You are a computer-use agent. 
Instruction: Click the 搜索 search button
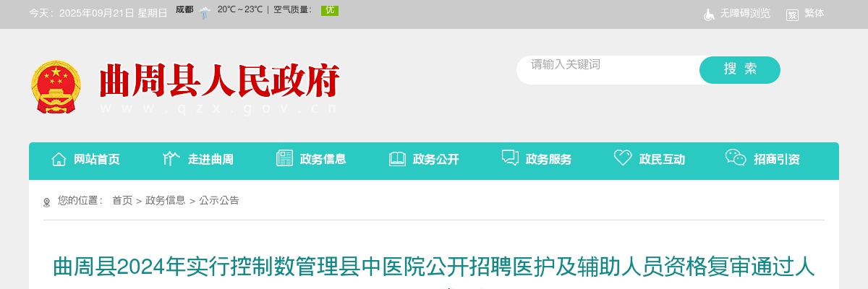(740, 69)
